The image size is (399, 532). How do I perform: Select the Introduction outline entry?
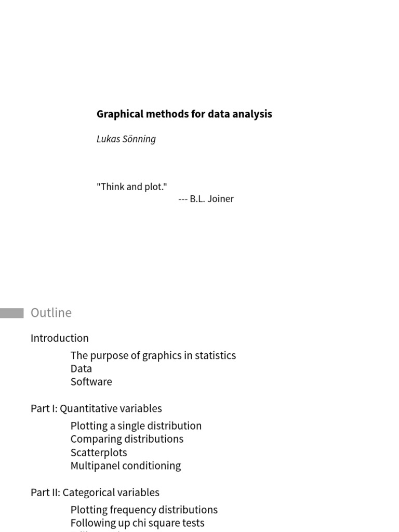click(60, 338)
